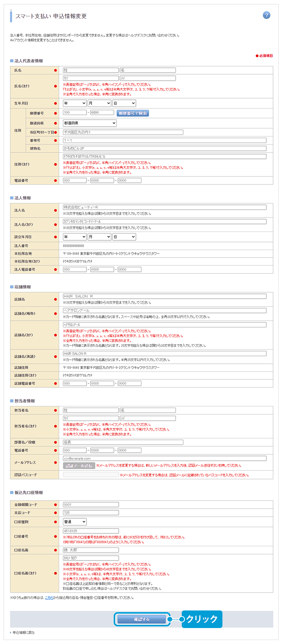
Task: Click the email address input field
Action: (x=164, y=459)
